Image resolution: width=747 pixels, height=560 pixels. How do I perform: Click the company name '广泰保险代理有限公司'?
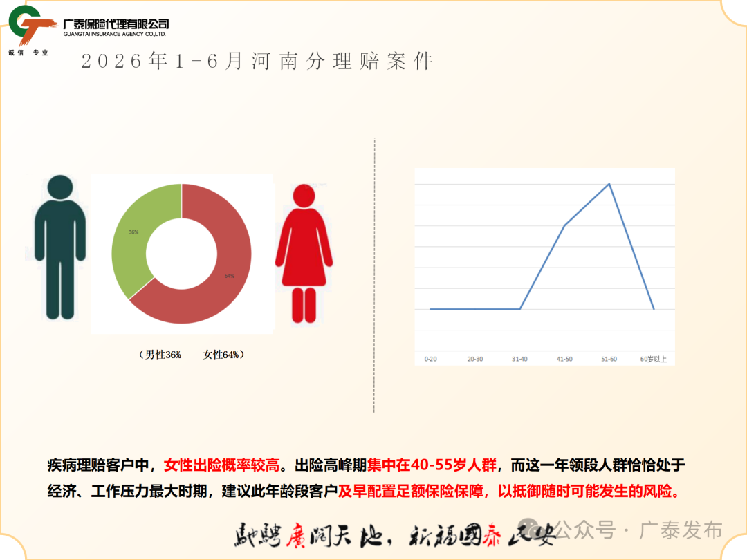116,24
